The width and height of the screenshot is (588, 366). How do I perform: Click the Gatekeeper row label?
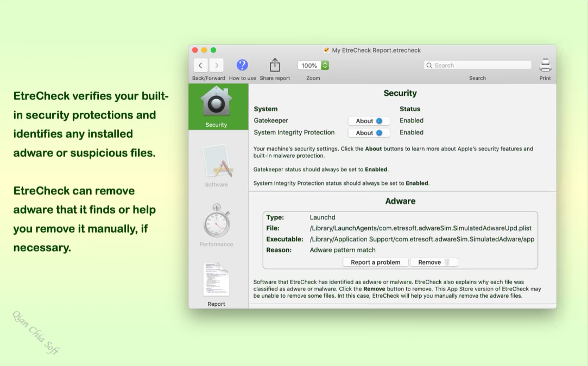click(271, 120)
